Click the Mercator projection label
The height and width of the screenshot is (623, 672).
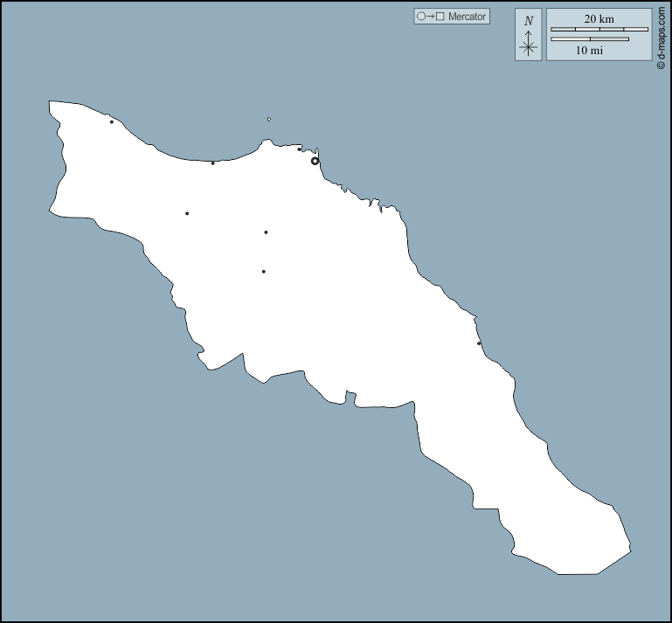[467, 17]
